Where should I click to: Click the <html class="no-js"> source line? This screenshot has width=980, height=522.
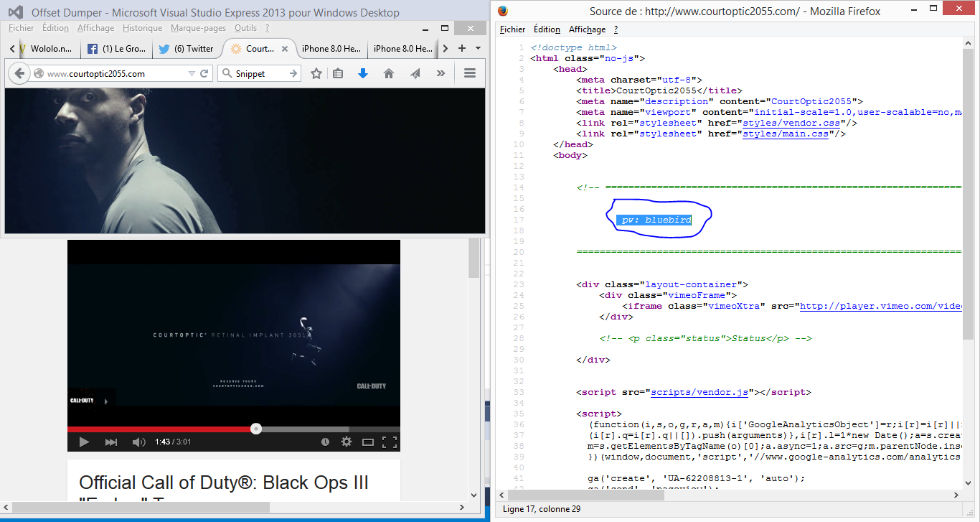(588, 58)
